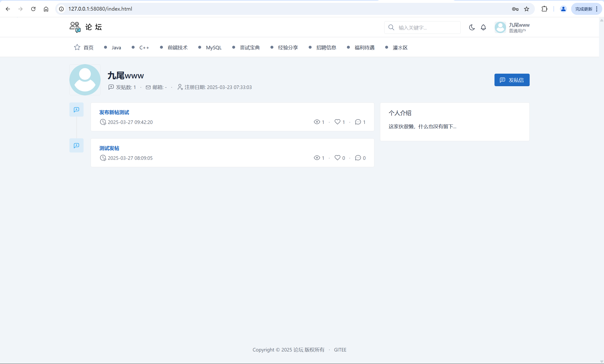Bookmark this page with star icon
The image size is (604, 364).
[x=527, y=9]
